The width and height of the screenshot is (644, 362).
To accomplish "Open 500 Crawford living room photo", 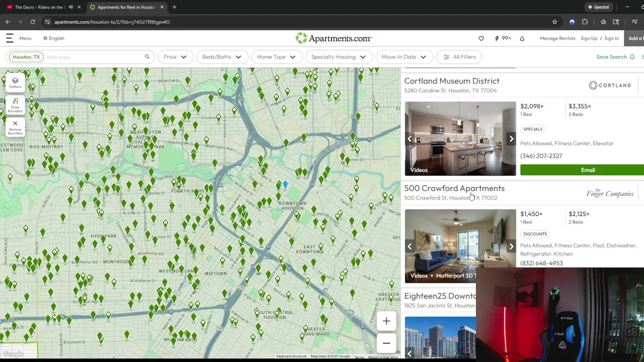I will [460, 246].
